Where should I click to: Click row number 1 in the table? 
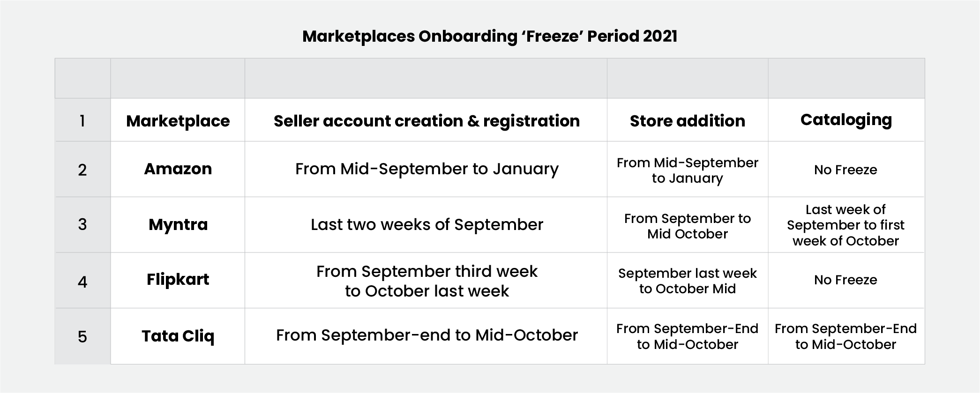[x=82, y=120]
